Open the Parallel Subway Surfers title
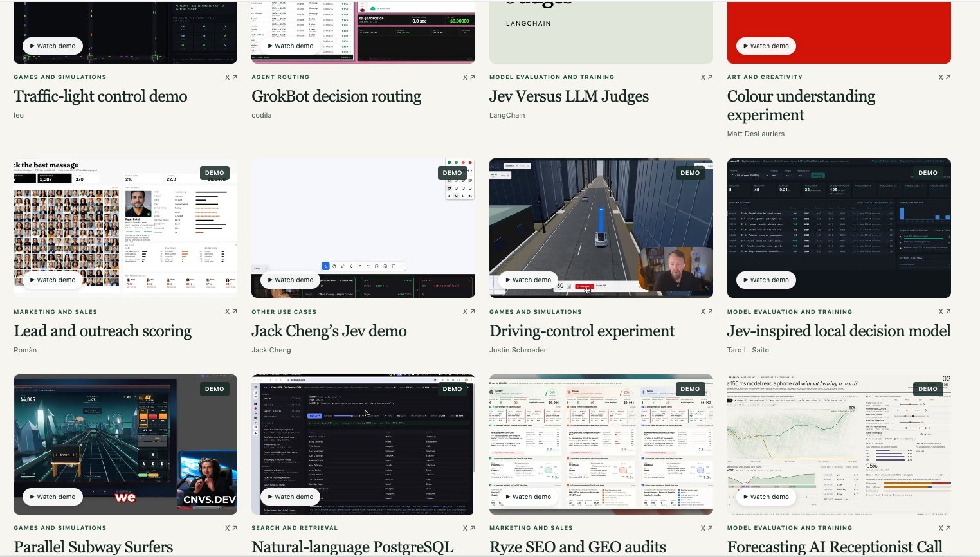The height and width of the screenshot is (557, 980). pyautogui.click(x=93, y=547)
